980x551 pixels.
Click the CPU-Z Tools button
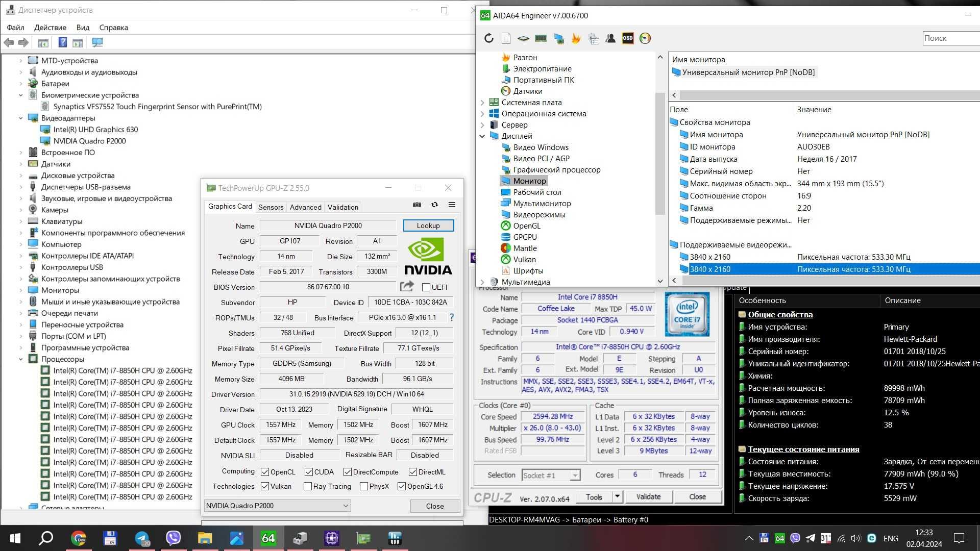coord(594,496)
